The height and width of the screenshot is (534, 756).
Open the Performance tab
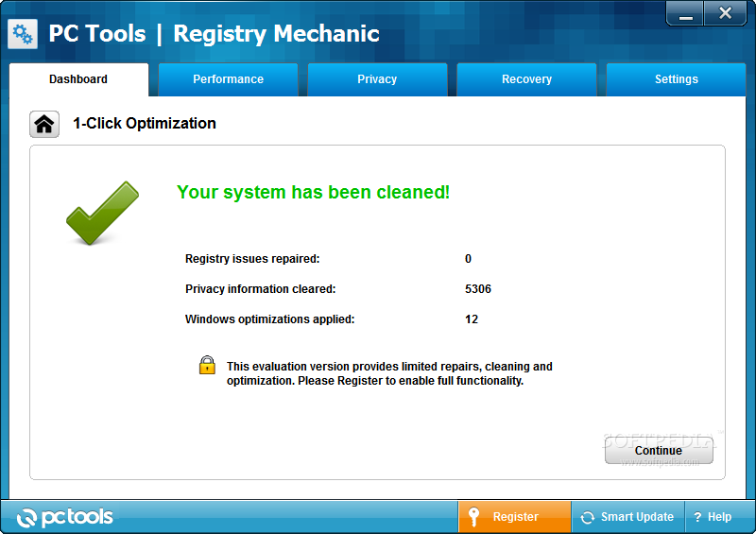click(x=228, y=79)
